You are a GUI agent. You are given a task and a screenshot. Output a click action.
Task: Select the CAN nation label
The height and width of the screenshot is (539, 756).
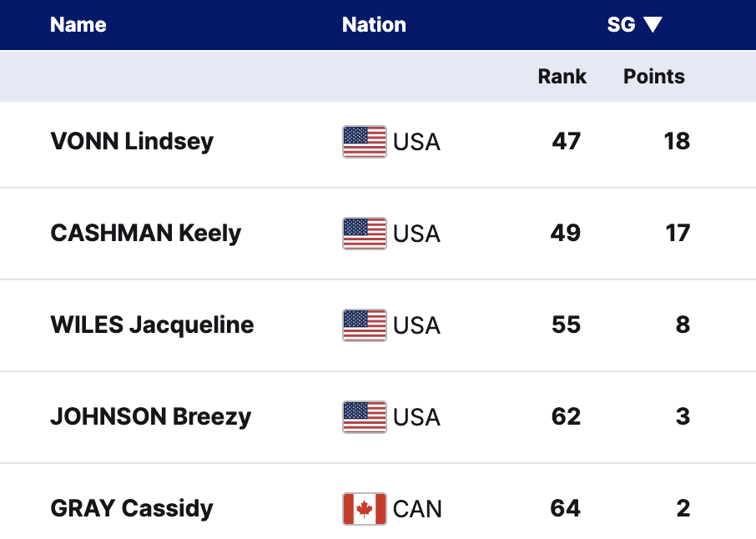point(417,509)
